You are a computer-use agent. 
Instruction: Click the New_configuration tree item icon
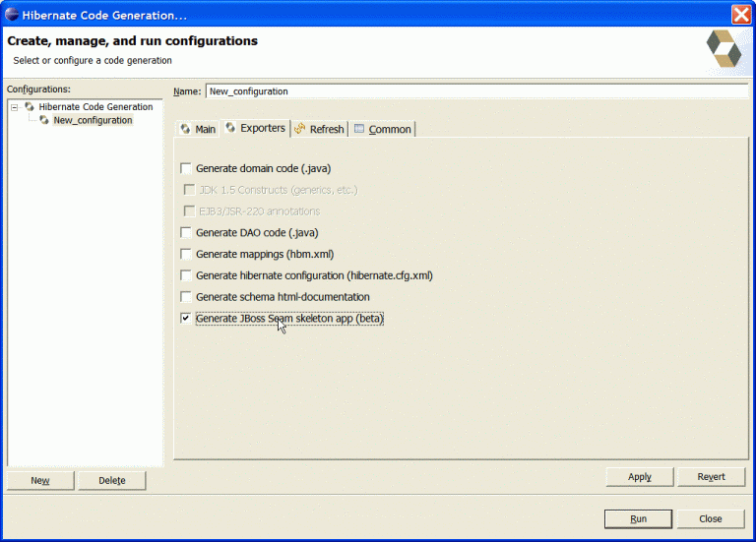pyautogui.click(x=44, y=120)
